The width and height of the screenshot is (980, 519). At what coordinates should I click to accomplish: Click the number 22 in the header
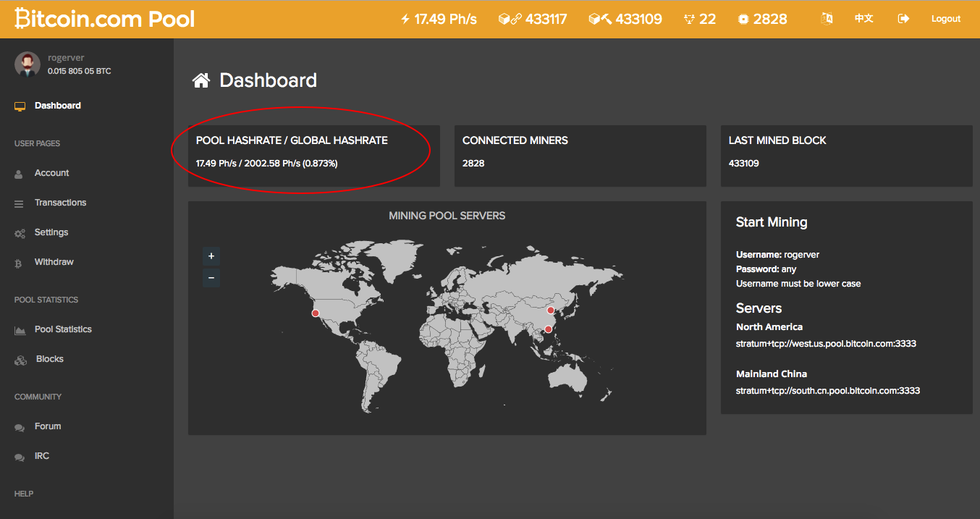[x=707, y=20]
